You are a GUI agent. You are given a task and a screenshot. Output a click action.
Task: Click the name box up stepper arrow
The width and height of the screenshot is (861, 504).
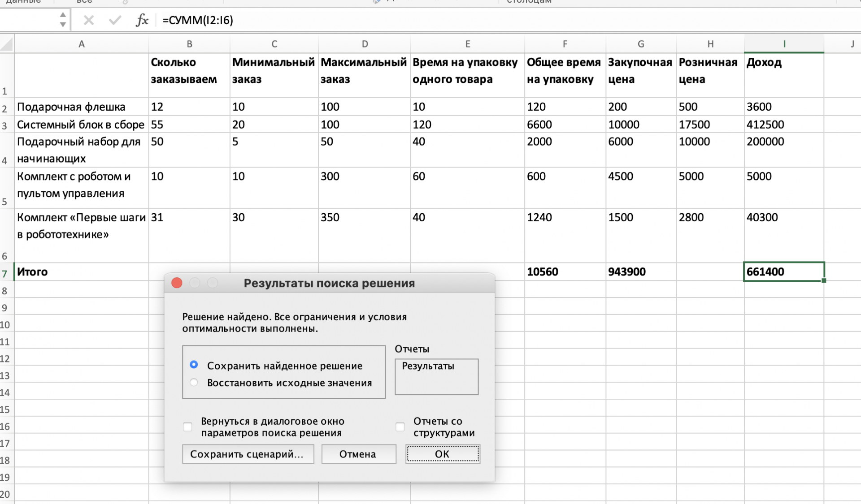click(62, 15)
